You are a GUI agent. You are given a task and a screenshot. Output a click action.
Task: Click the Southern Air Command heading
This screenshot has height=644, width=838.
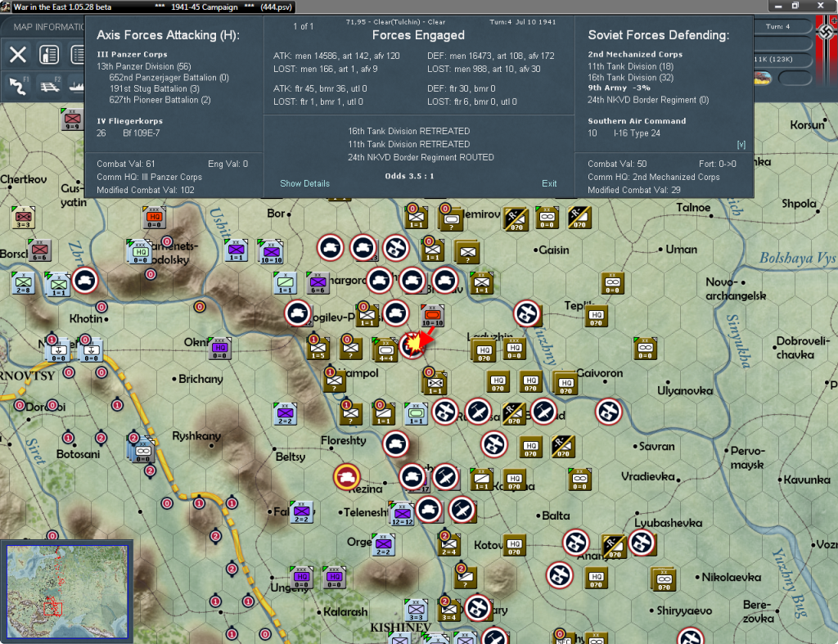637,121
